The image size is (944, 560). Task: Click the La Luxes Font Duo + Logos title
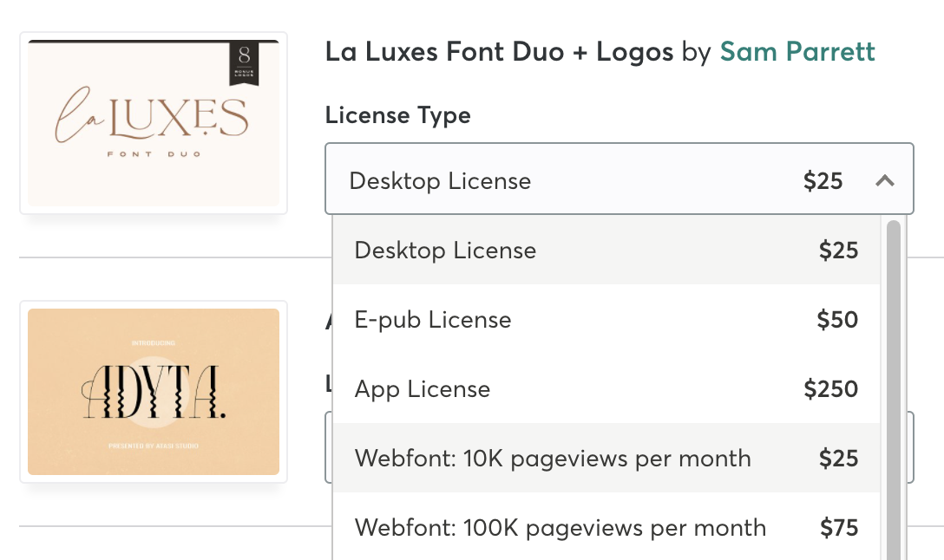coord(499,52)
